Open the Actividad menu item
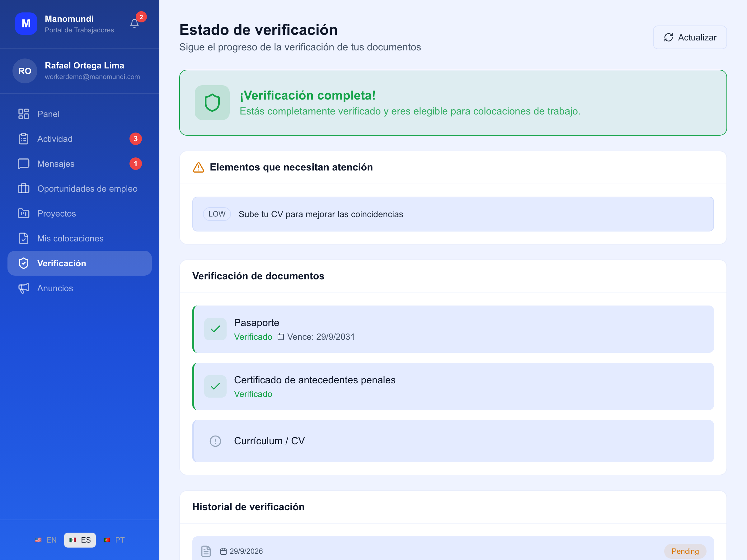Image resolution: width=747 pixels, height=560 pixels. [x=80, y=139]
